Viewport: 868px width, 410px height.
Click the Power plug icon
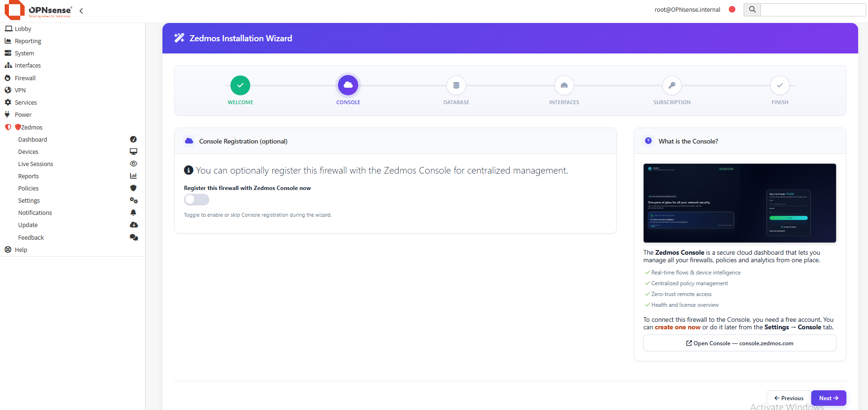[x=7, y=114]
